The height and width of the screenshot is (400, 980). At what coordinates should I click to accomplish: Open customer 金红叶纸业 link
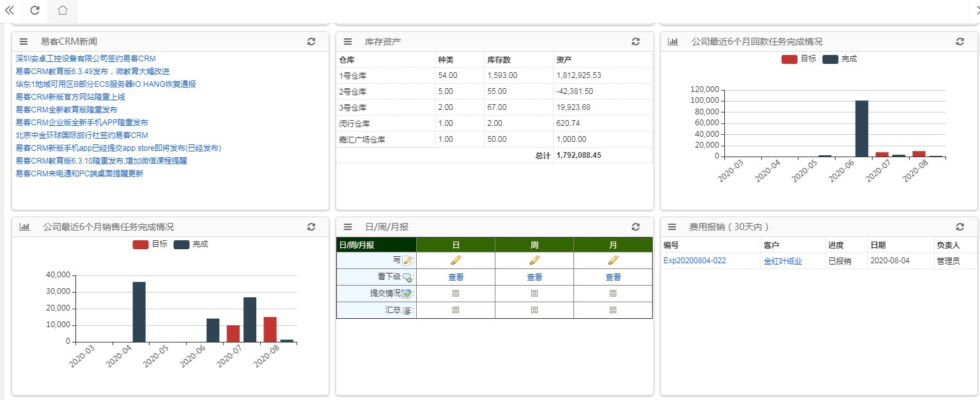[782, 261]
